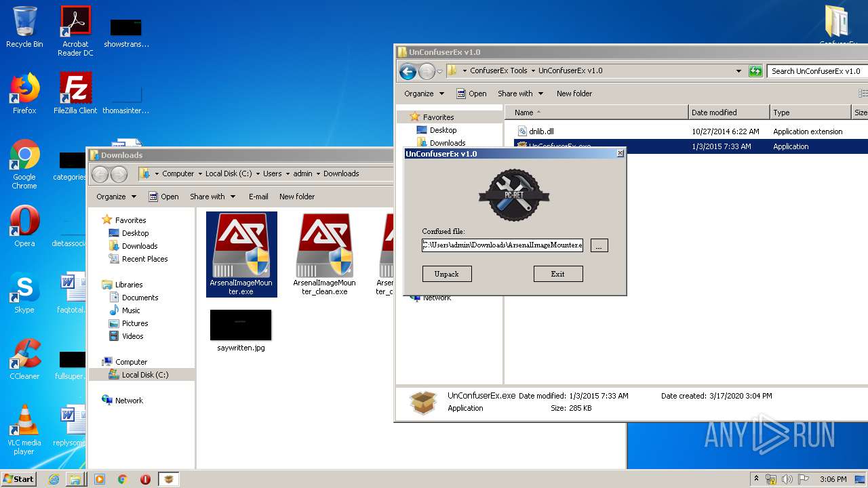
Task: Open the Start menu
Action: pyautogui.click(x=18, y=479)
